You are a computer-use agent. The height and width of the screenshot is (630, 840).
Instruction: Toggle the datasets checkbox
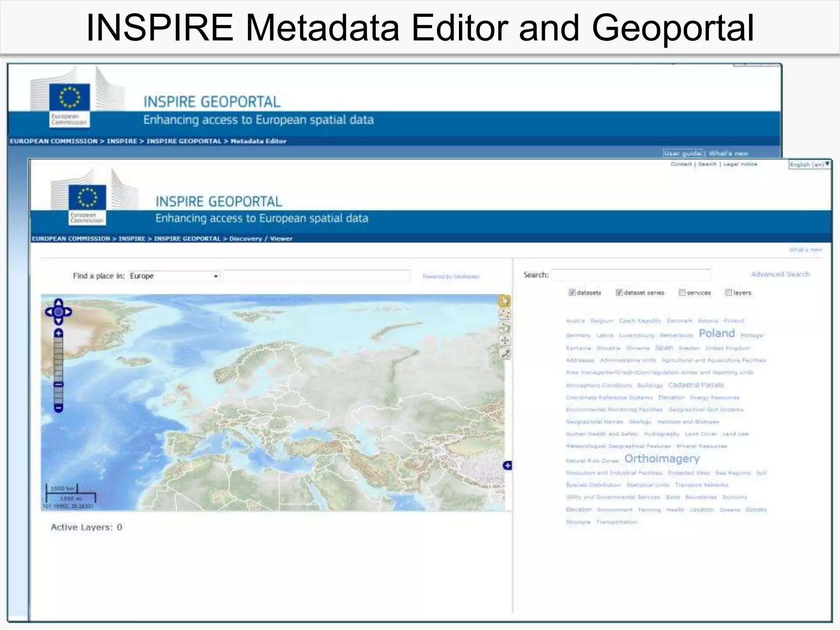click(x=572, y=292)
